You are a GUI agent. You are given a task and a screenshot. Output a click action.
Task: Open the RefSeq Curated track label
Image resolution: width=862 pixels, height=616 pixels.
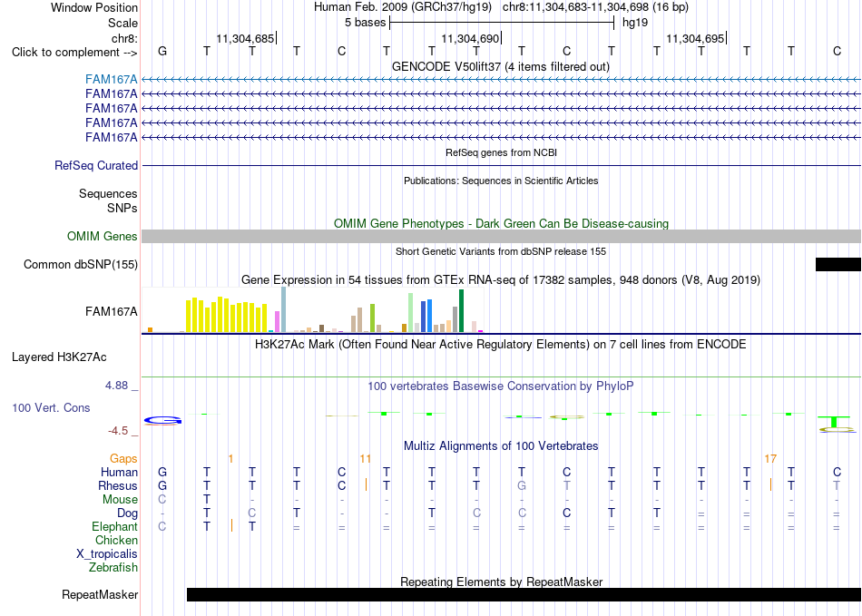[x=96, y=165]
